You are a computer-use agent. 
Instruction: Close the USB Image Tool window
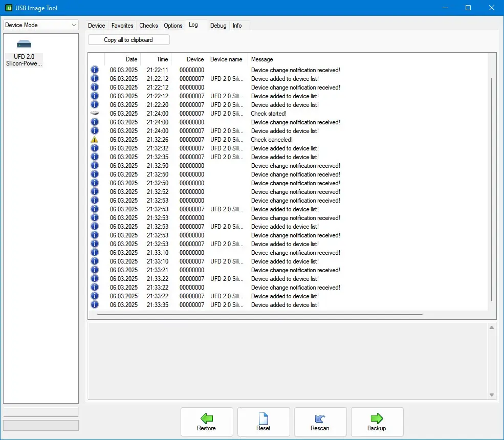tap(492, 8)
